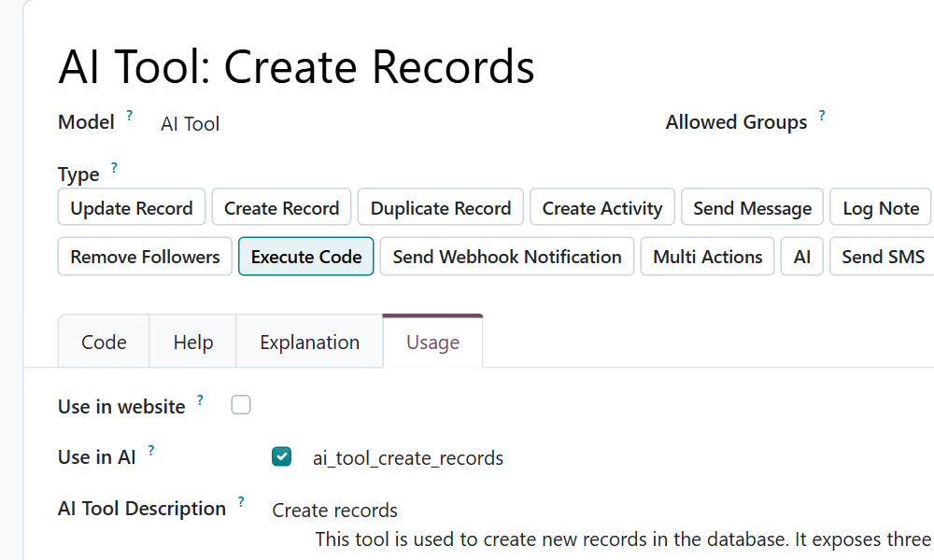The height and width of the screenshot is (560, 934).
Task: Open the Use in website help icon
Action: point(200,399)
